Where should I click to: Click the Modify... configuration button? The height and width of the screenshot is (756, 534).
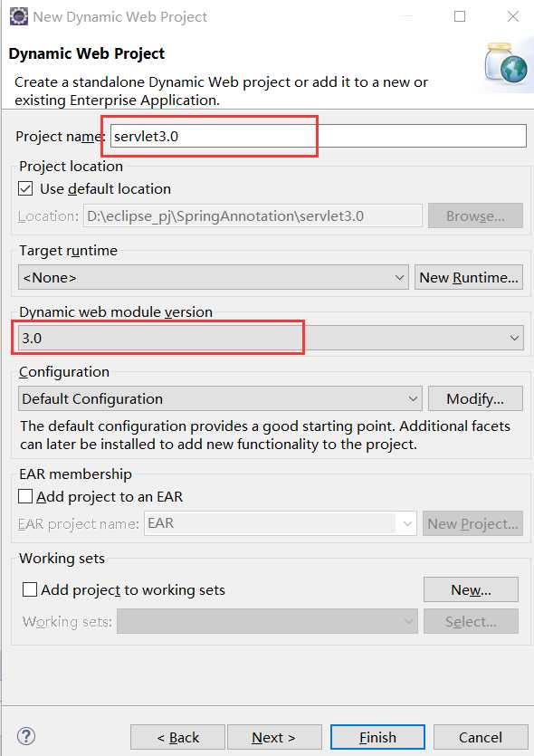click(475, 398)
